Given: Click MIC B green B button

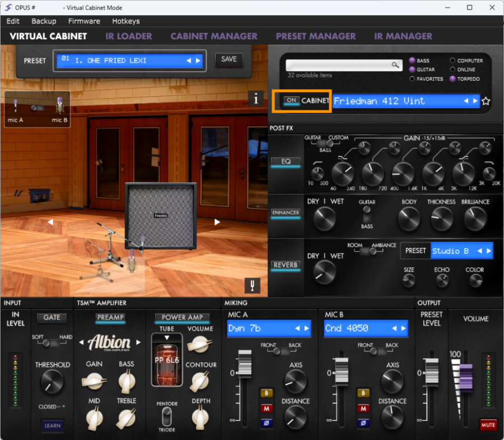Looking at the screenshot, I should 363,393.
